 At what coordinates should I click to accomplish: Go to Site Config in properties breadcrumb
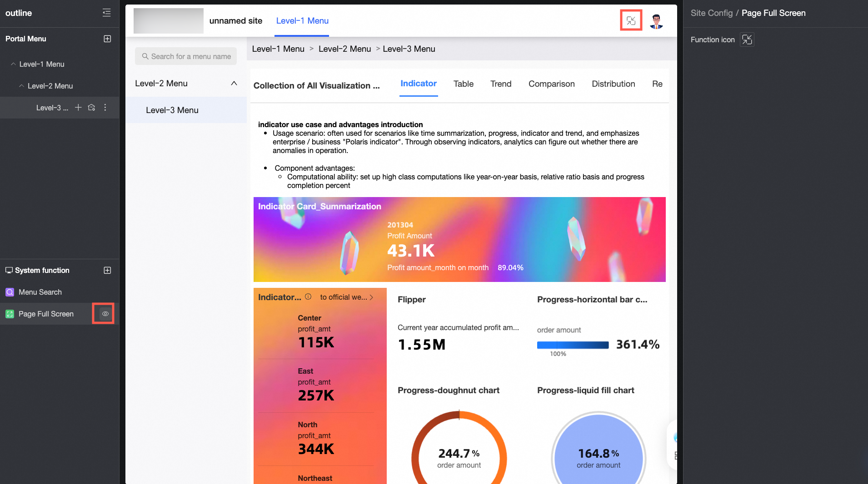[712, 13]
